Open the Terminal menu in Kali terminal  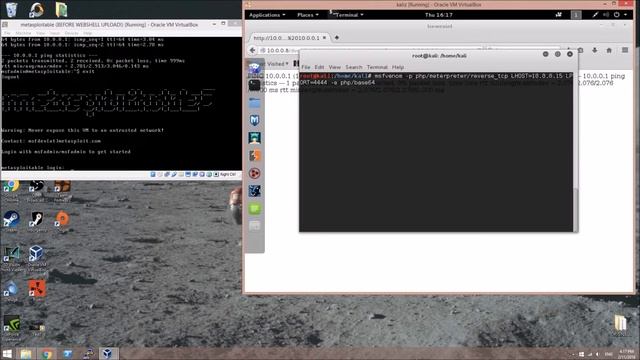(377, 67)
